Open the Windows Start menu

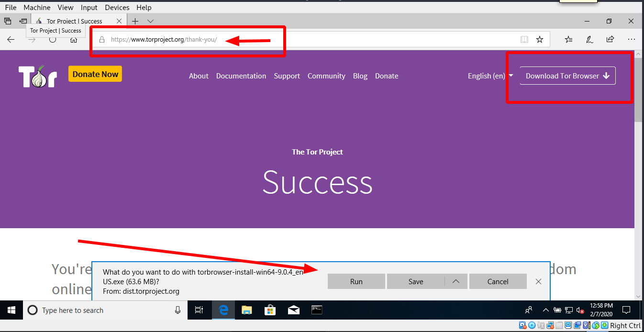tap(11, 310)
